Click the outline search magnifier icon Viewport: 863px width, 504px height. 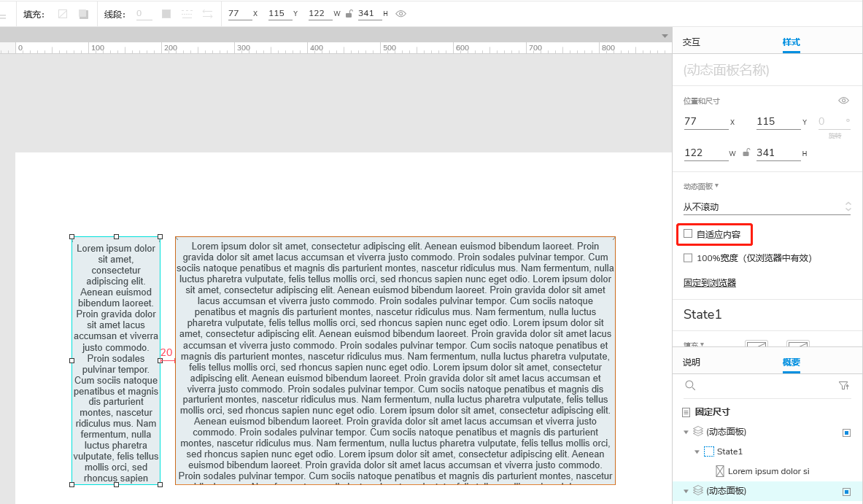point(690,386)
